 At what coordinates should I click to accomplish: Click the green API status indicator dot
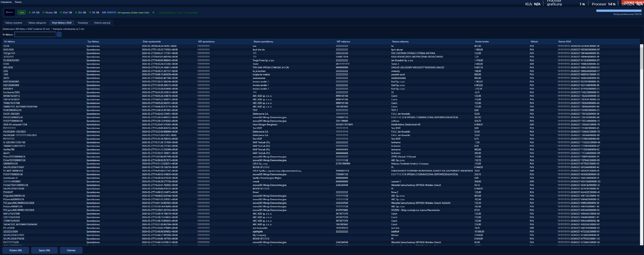30,13
